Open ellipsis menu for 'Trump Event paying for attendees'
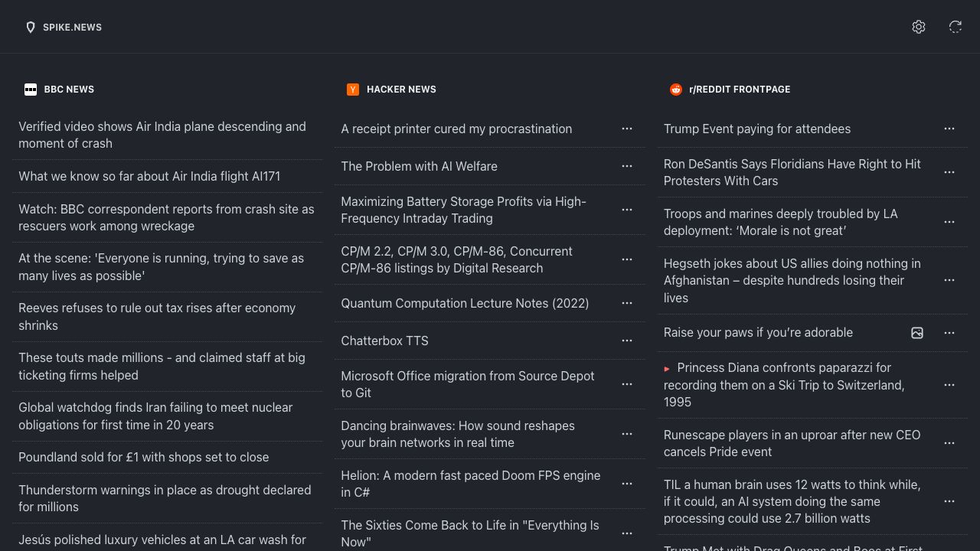 (949, 129)
